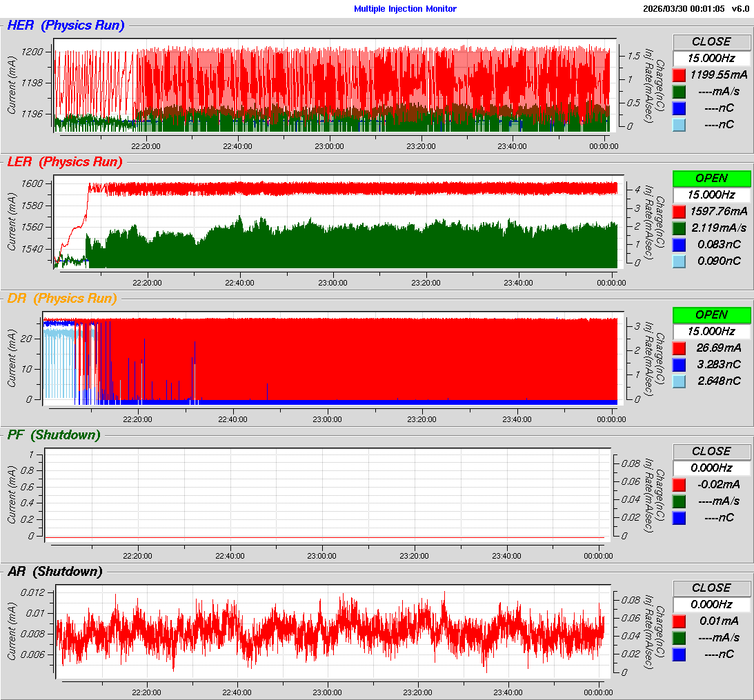This screenshot has height=700, width=754.
Task: Click the red DR swatch beside 26.69mA
Action: [679, 348]
